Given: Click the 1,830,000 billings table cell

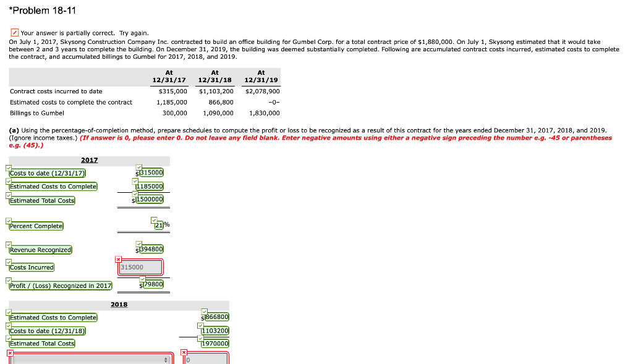Looking at the screenshot, I should (x=265, y=113).
